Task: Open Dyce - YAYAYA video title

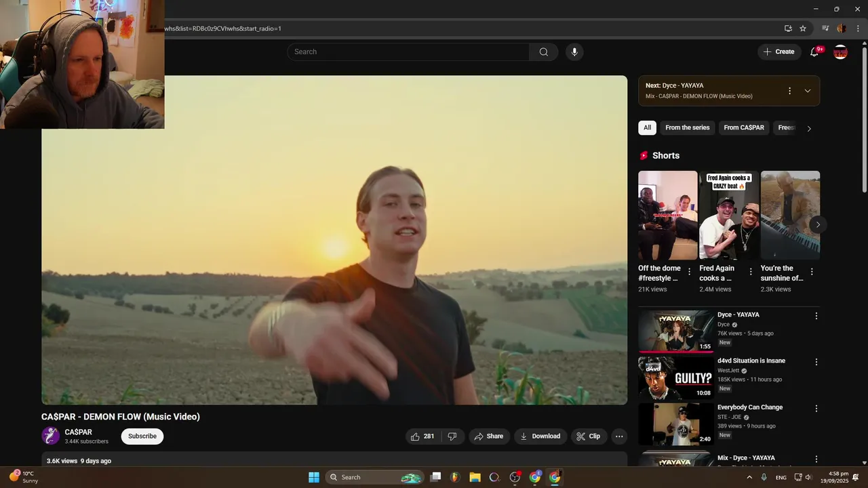Action: pos(738,315)
